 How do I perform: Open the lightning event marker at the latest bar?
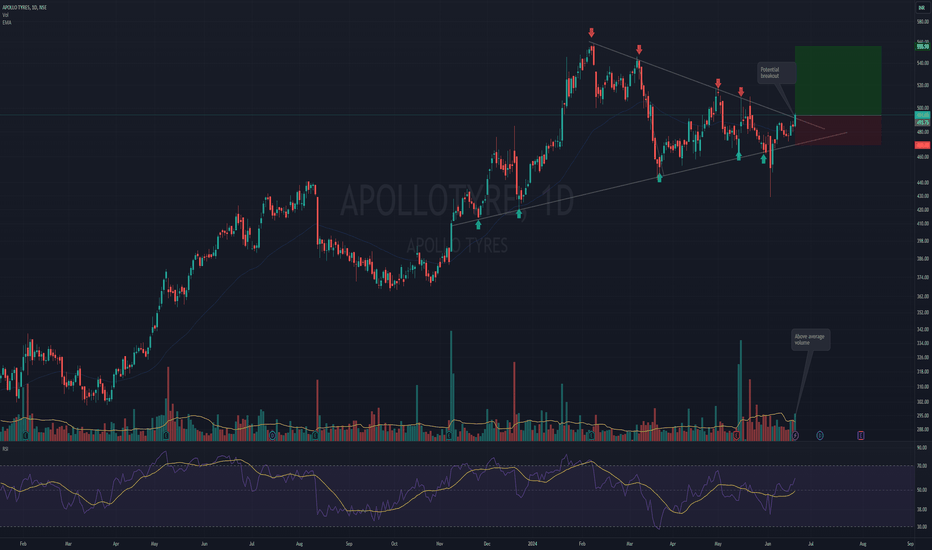click(795, 436)
